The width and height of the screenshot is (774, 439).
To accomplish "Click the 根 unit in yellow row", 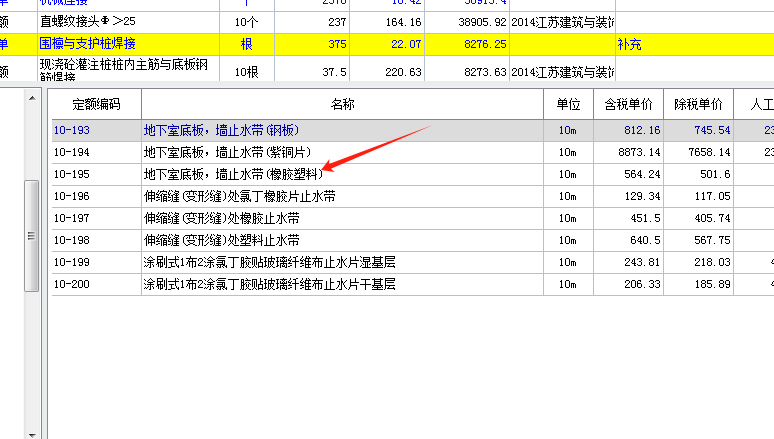I will [x=246, y=44].
